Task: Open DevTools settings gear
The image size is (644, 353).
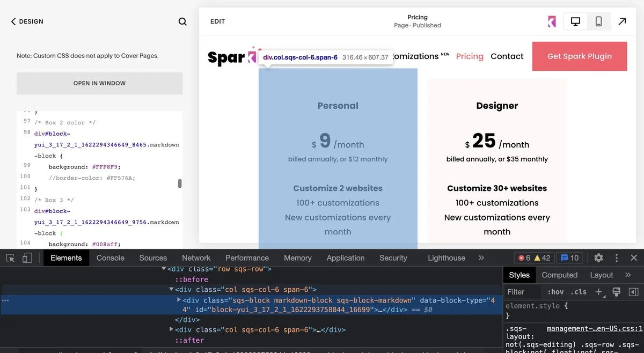Action: click(598, 258)
